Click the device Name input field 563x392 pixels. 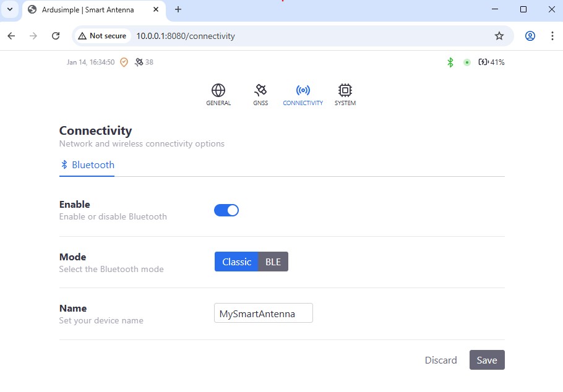pos(263,313)
